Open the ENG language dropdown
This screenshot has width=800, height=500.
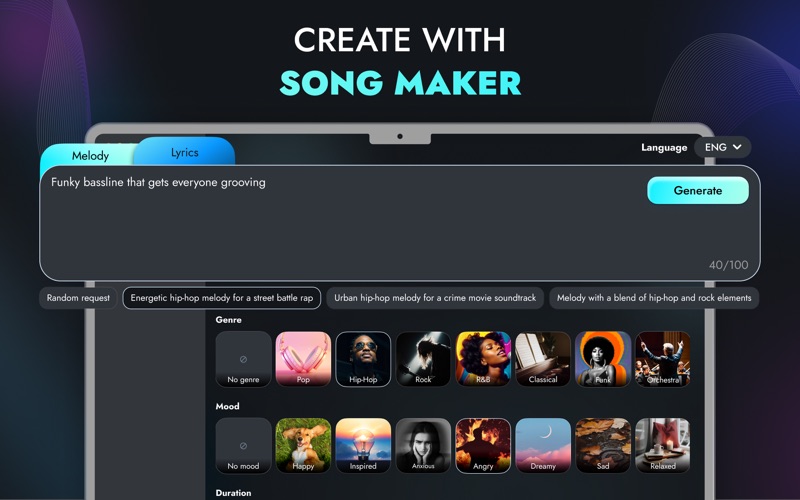722,147
